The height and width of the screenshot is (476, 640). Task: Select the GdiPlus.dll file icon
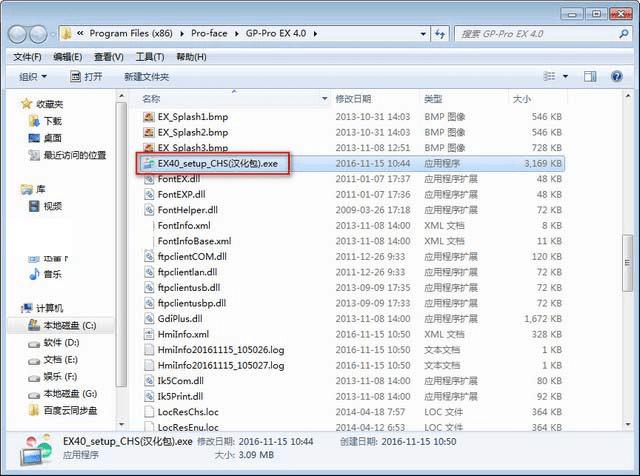[149, 318]
